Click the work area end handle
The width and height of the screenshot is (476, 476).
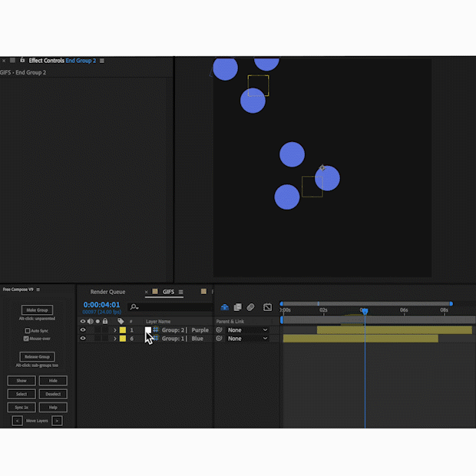click(x=451, y=303)
